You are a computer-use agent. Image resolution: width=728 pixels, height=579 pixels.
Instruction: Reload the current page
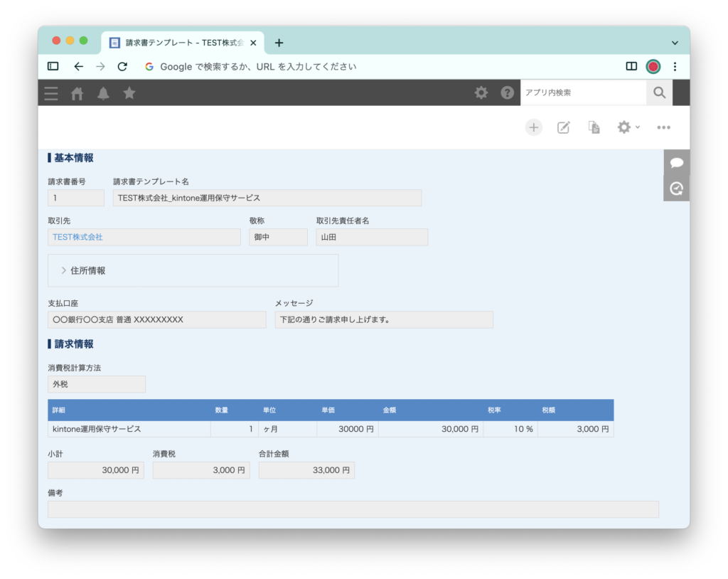click(122, 66)
